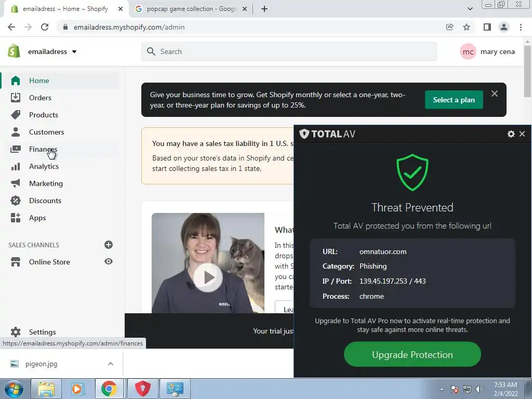The width and height of the screenshot is (532, 399).
Task: Click the Phishing category value
Action: (x=373, y=267)
